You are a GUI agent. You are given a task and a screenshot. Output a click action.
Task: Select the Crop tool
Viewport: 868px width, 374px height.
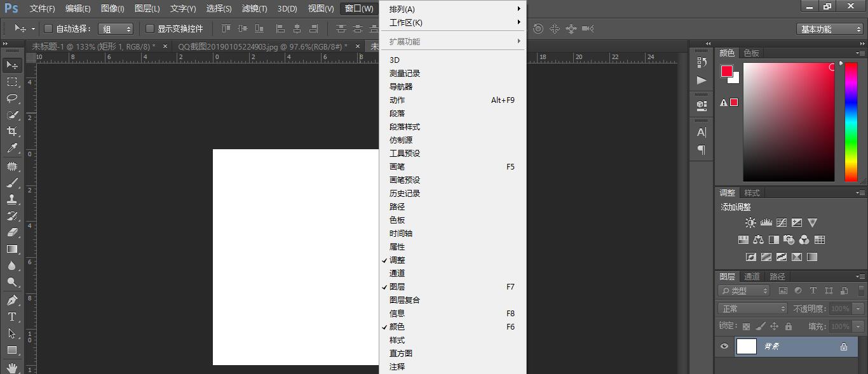(13, 132)
